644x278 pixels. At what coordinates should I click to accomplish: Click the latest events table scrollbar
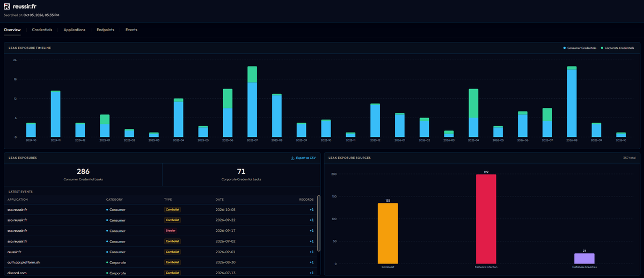point(319,223)
